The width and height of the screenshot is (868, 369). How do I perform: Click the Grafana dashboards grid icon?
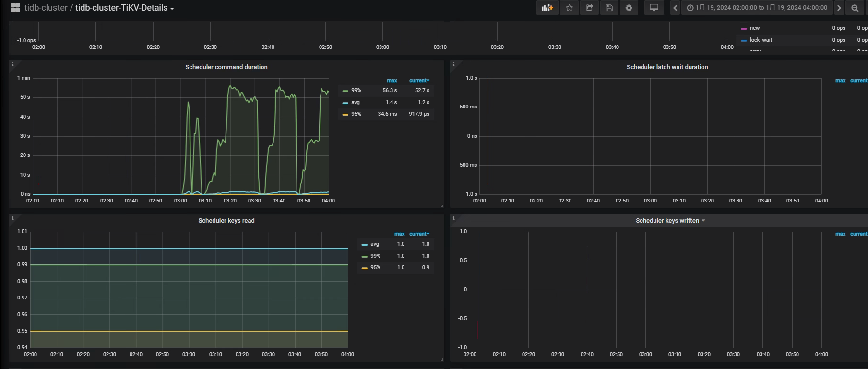(x=15, y=8)
